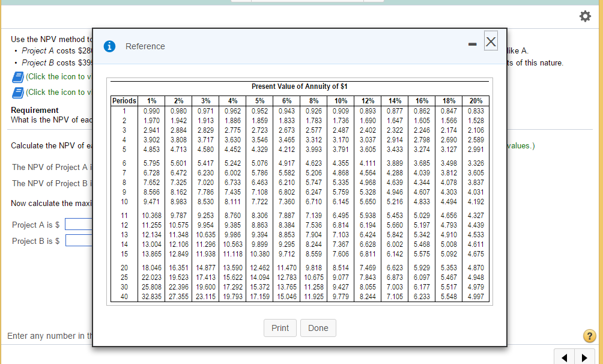This screenshot has width=603, height=364.
Task: Open the second book reference icon
Action: pyautogui.click(x=17, y=93)
